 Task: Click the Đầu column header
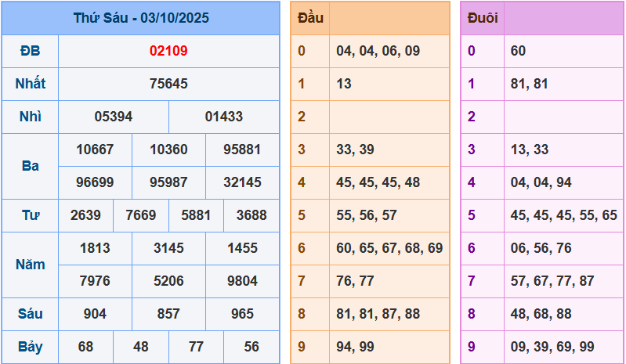coord(310,18)
